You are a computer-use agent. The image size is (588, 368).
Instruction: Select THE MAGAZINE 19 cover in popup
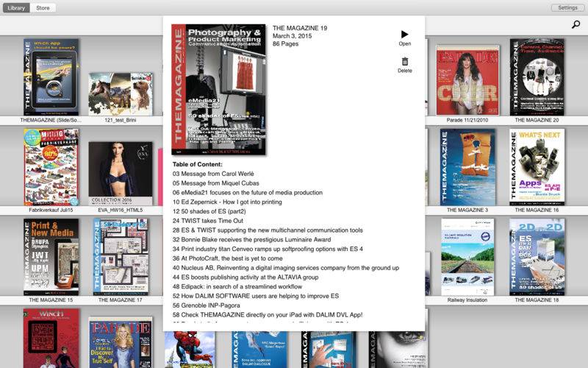click(x=218, y=89)
